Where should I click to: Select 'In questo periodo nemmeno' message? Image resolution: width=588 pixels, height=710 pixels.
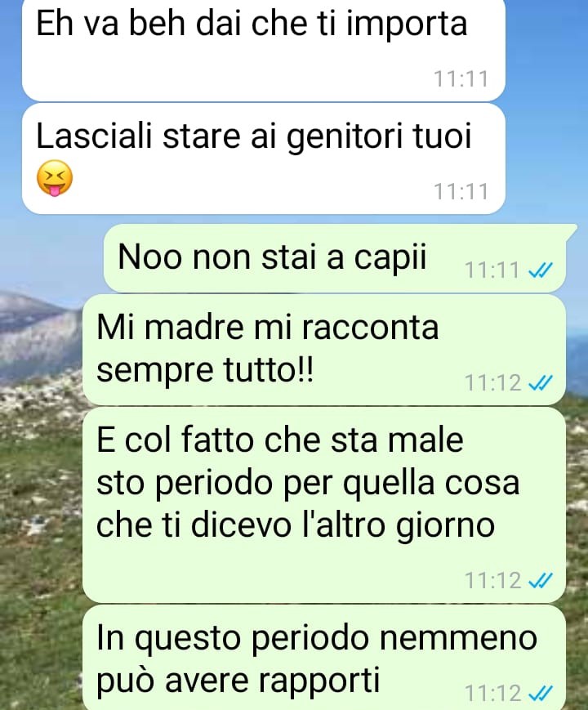(324, 658)
